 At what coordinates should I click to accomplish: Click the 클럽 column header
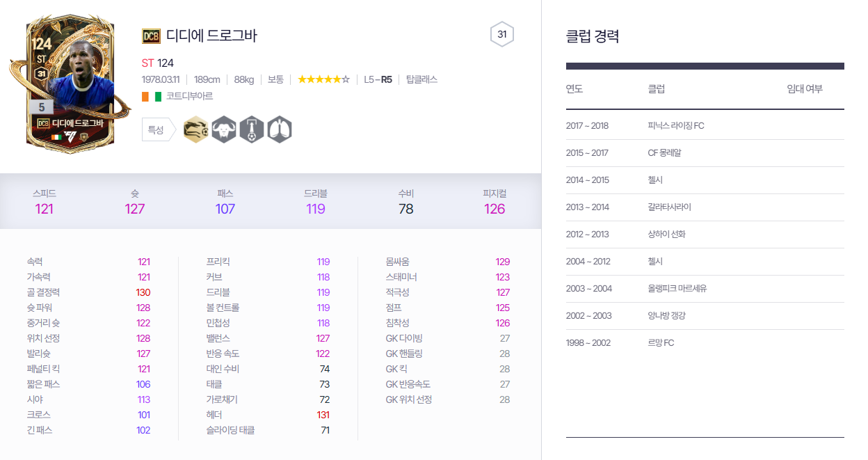[656, 89]
